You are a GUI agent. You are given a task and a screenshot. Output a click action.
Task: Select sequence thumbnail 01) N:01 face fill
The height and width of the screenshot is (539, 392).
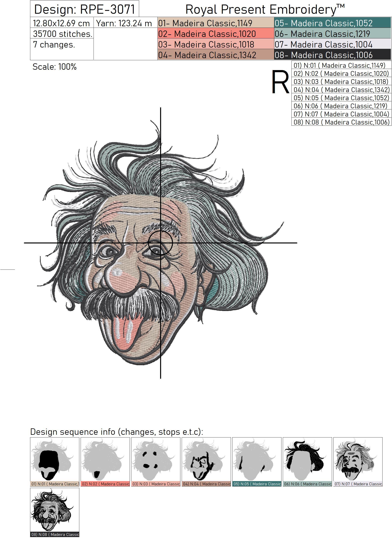(55, 462)
